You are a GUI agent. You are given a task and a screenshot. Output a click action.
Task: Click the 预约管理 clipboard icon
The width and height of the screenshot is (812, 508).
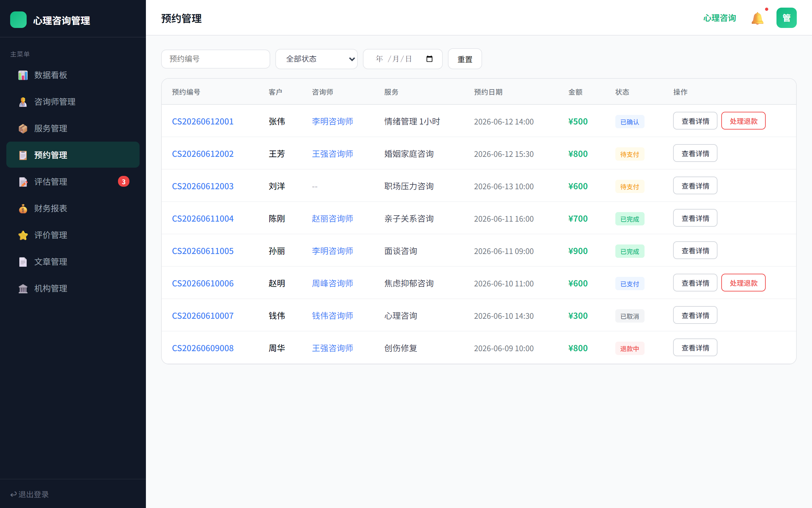point(23,155)
